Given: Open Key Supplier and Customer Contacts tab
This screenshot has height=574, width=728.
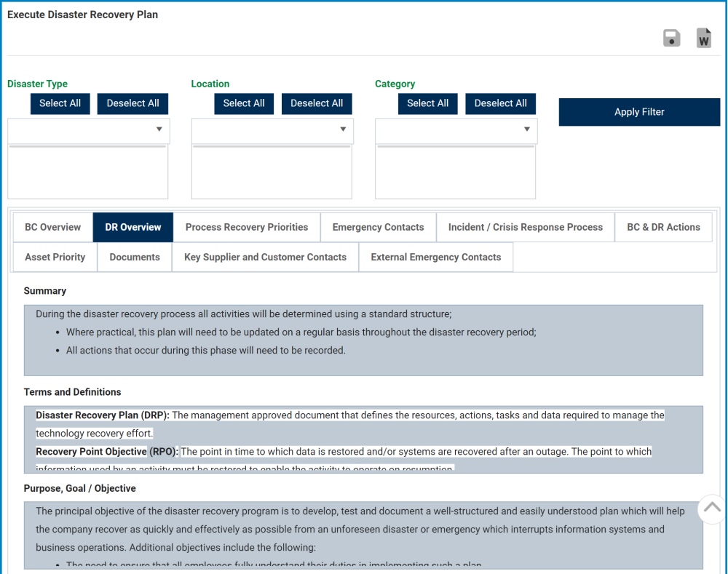Looking at the screenshot, I should pos(265,257).
